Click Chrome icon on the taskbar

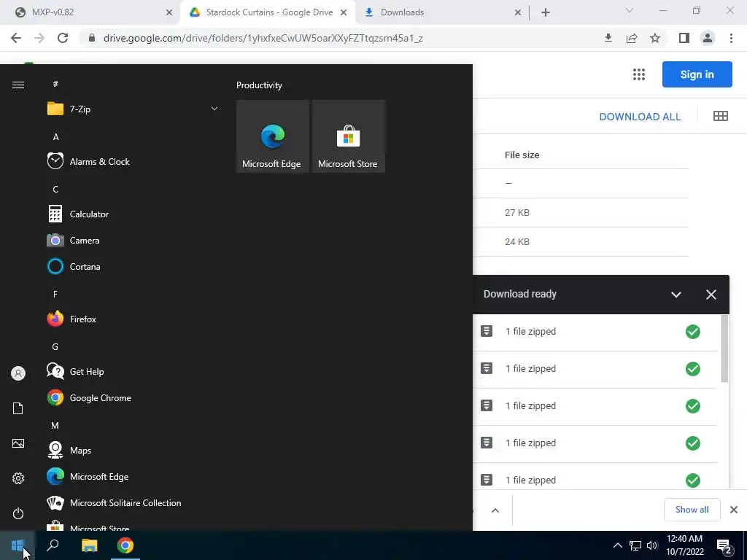point(125,545)
